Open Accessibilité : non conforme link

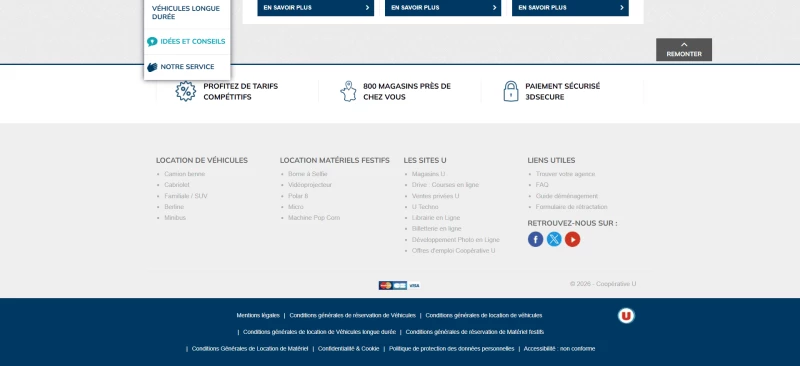tap(559, 349)
